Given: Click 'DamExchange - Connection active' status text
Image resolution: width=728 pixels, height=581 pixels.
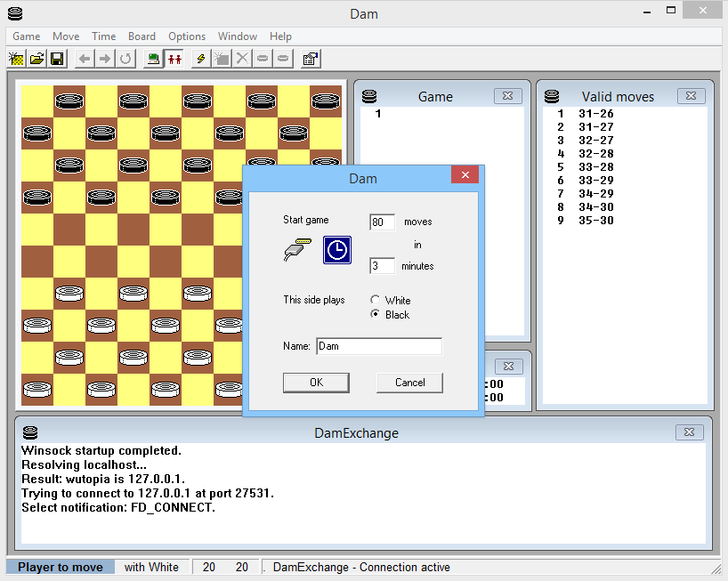Looking at the screenshot, I should tap(361, 567).
